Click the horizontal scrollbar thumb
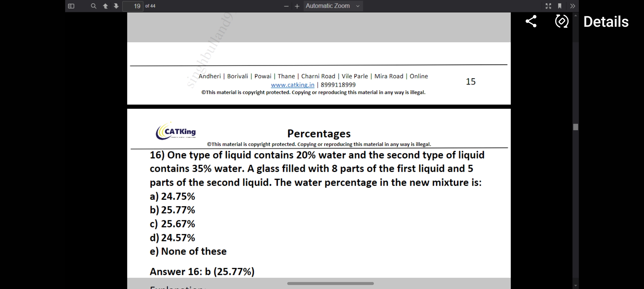 click(x=330, y=283)
